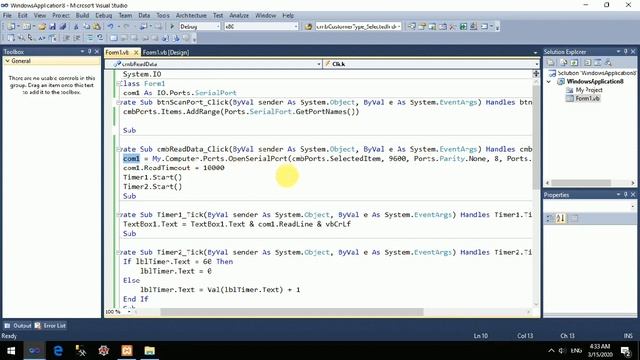
Task: Collapse the General group in Toolbox
Action: [x=7, y=61]
